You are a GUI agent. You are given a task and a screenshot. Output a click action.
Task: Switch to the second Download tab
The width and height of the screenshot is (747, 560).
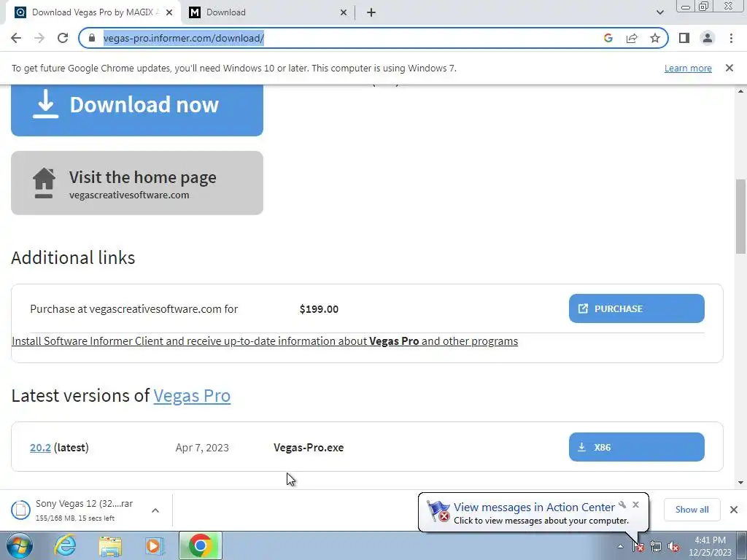click(x=268, y=12)
